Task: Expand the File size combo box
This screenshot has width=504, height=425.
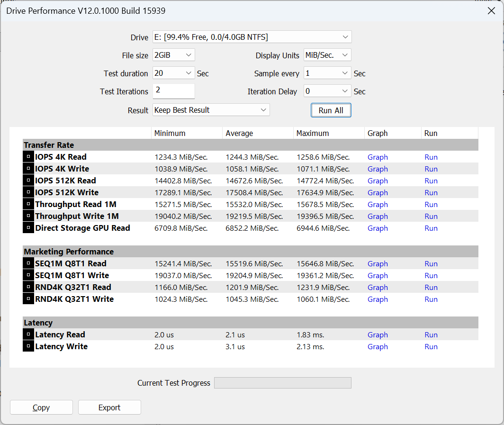Action: pos(173,55)
